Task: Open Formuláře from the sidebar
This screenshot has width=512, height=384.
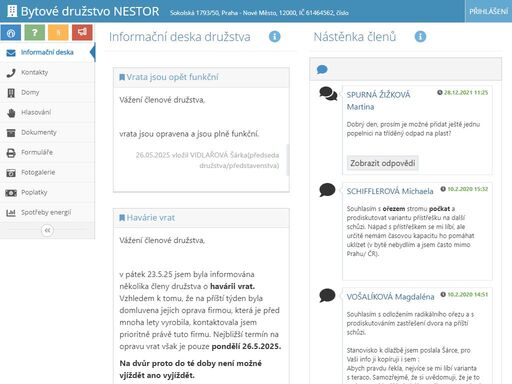Action: [47, 152]
